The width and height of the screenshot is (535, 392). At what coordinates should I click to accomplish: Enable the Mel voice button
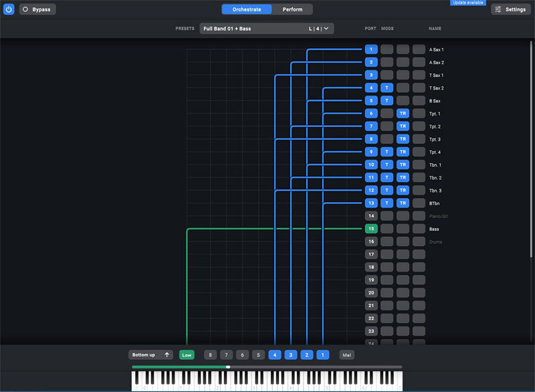click(x=346, y=355)
